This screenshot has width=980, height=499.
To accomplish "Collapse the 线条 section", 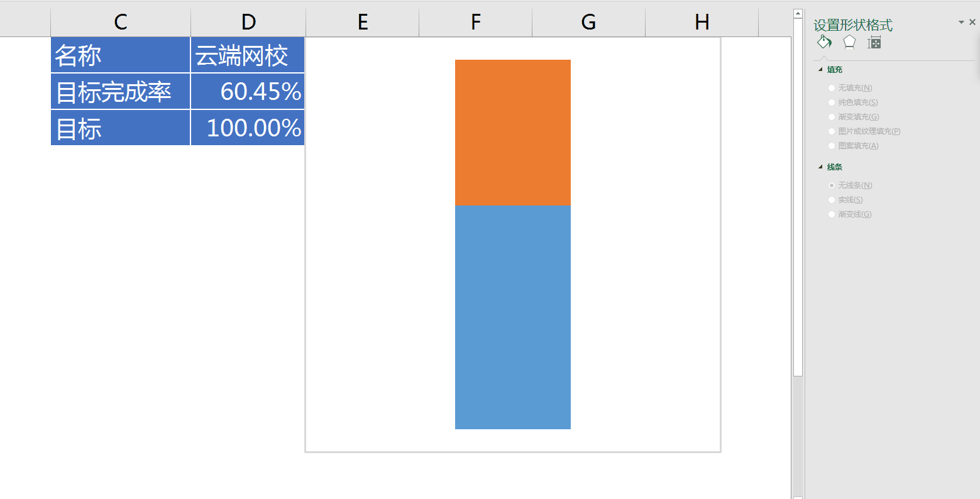I will point(820,167).
